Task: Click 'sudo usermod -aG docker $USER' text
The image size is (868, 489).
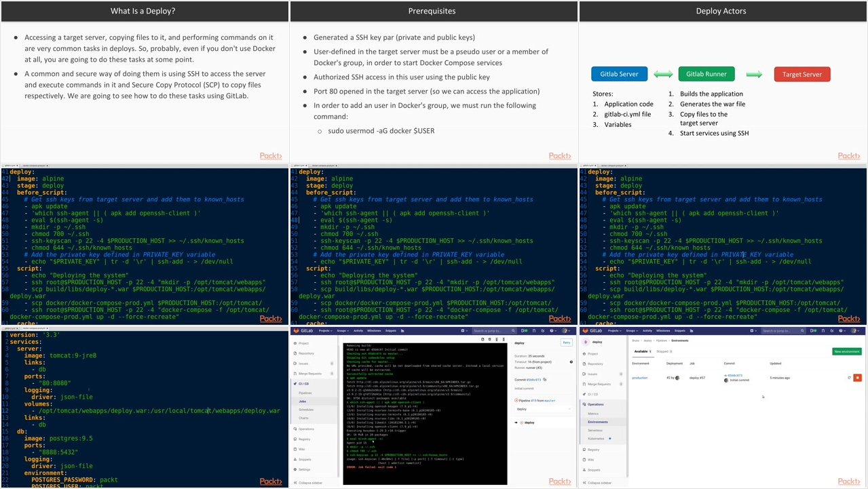Action: [380, 130]
